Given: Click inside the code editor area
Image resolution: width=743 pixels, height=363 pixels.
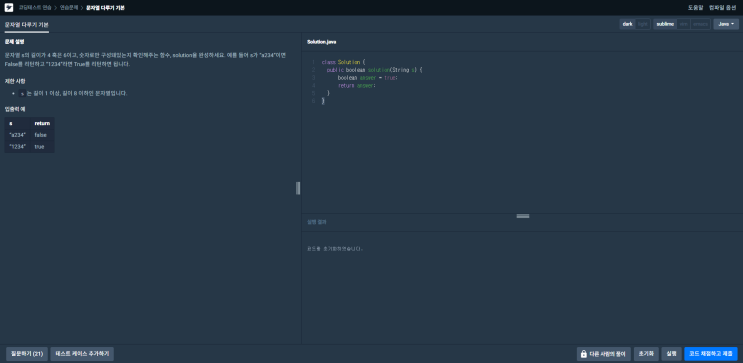Looking at the screenshot, I should [x=522, y=133].
